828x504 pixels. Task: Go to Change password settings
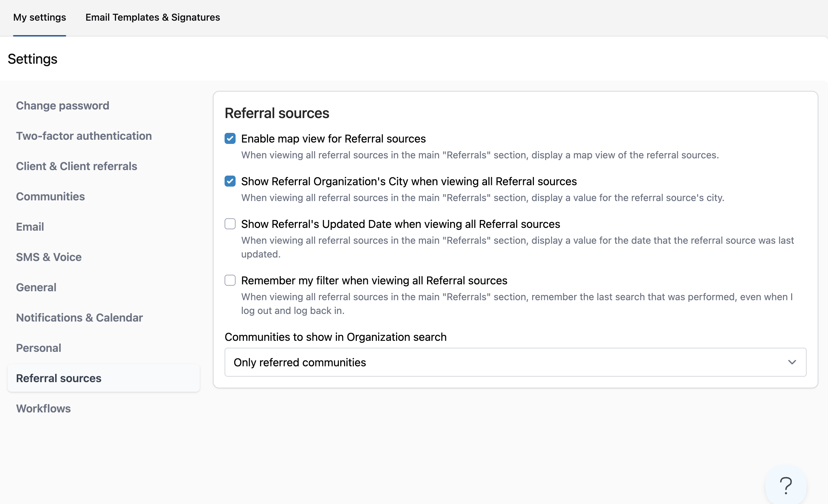[63, 106]
